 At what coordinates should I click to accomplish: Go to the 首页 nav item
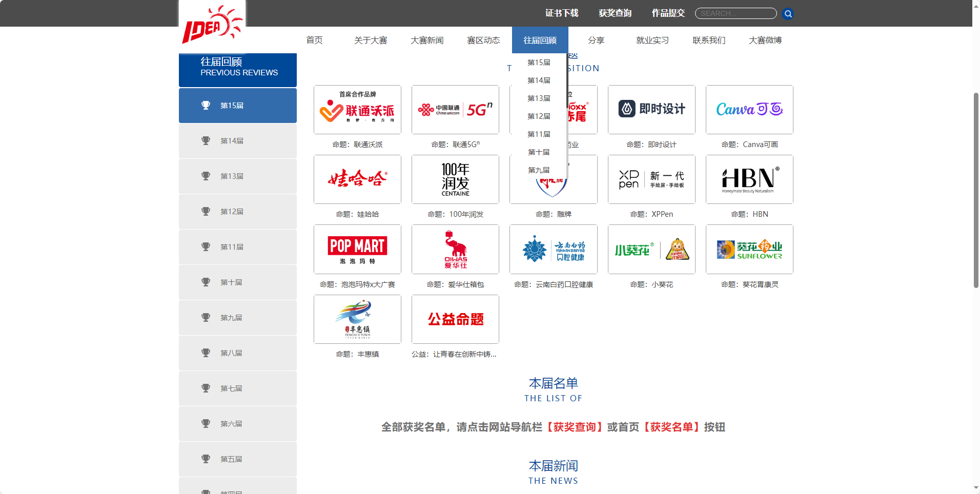314,40
